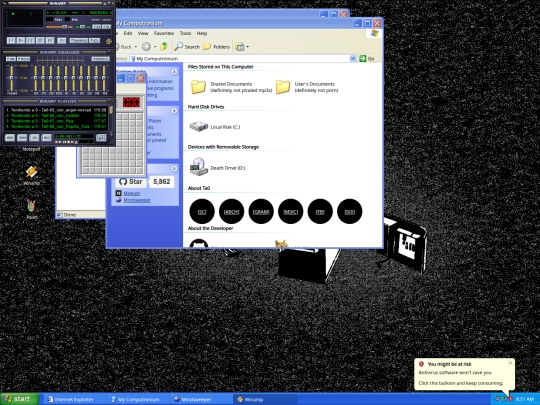
Task: Click Winamp lightning bolt logo icon
Action: (x=108, y=41)
